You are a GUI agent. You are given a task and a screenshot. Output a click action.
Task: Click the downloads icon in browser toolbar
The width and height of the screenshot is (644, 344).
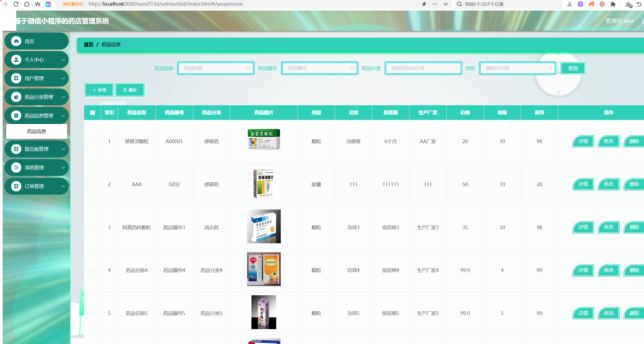629,4
